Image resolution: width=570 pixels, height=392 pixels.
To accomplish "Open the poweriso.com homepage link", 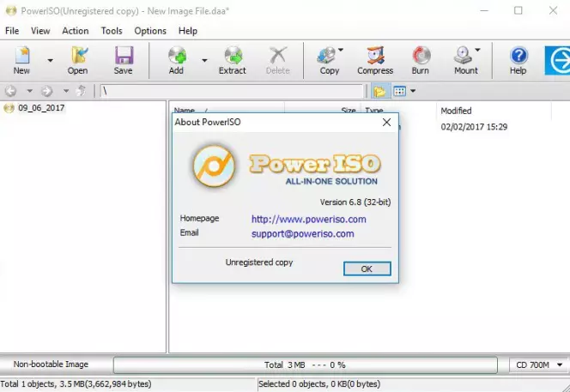I will pos(309,220).
